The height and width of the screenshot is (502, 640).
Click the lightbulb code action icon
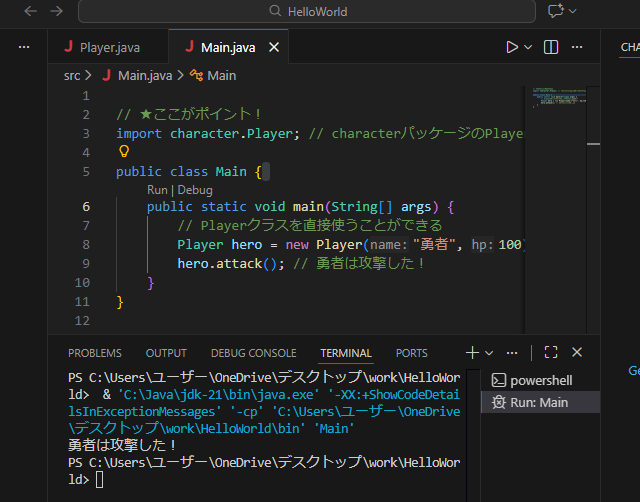click(x=125, y=152)
